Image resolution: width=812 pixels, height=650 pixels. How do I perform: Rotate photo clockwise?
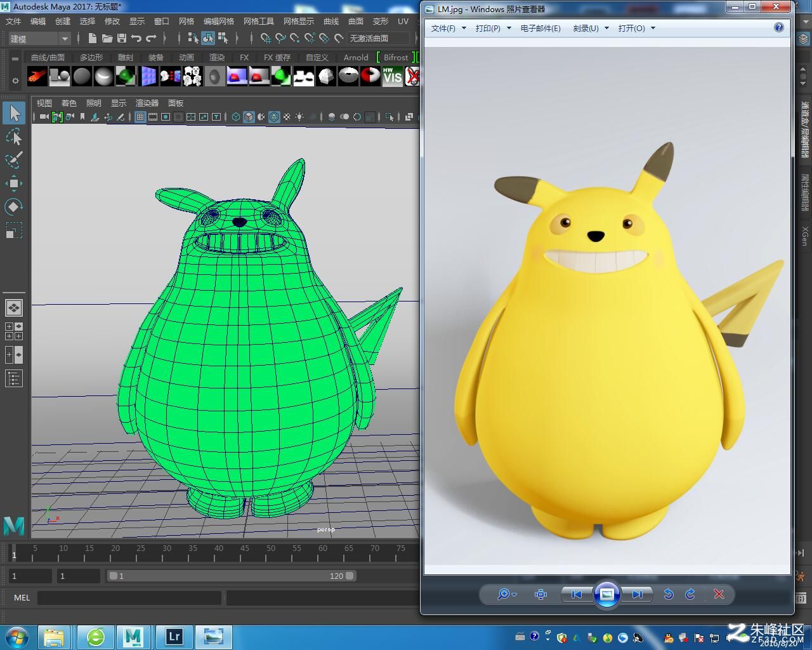click(x=690, y=594)
